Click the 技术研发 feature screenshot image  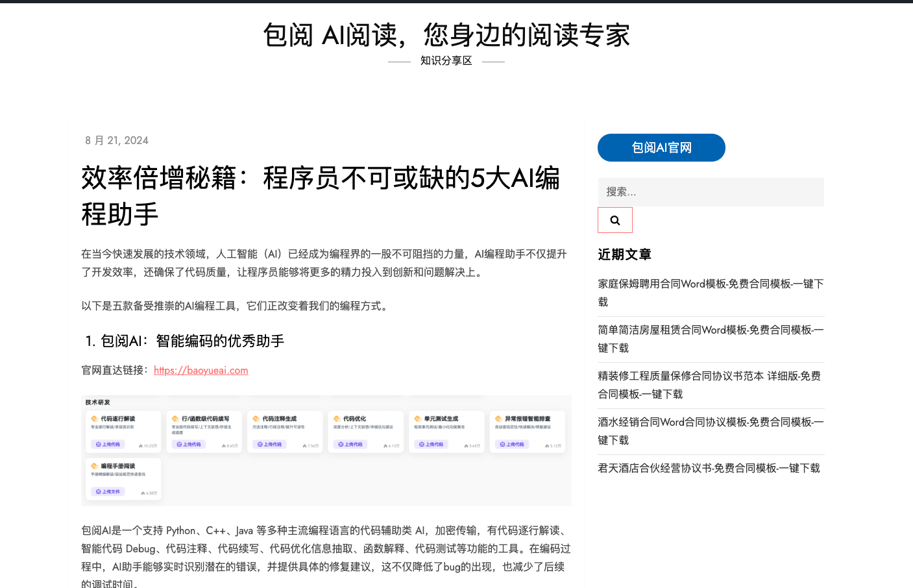(x=326, y=450)
